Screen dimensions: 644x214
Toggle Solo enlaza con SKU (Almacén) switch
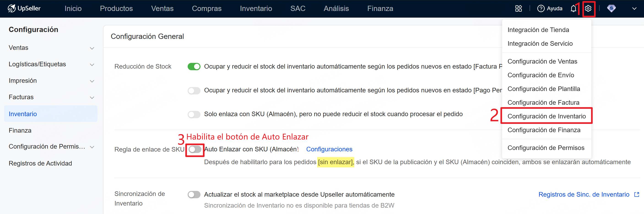point(194,114)
